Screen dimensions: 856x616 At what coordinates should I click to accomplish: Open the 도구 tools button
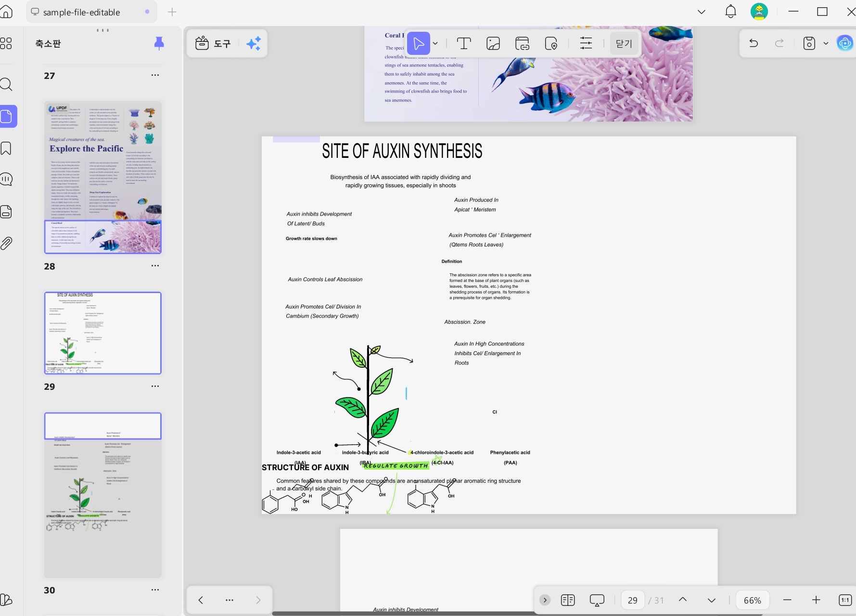[213, 44]
